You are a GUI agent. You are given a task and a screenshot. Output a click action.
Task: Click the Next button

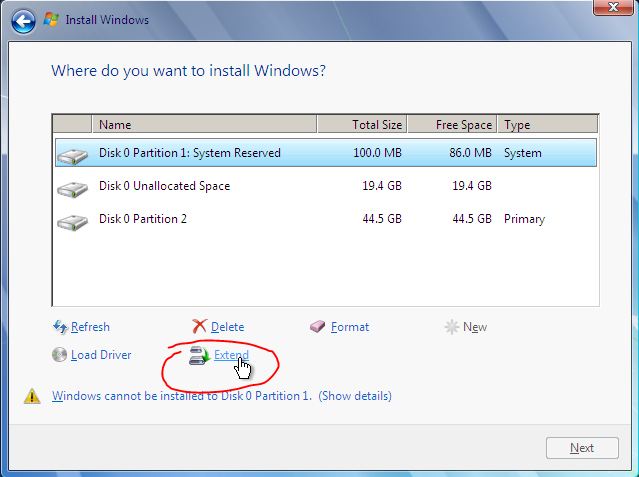(x=582, y=448)
